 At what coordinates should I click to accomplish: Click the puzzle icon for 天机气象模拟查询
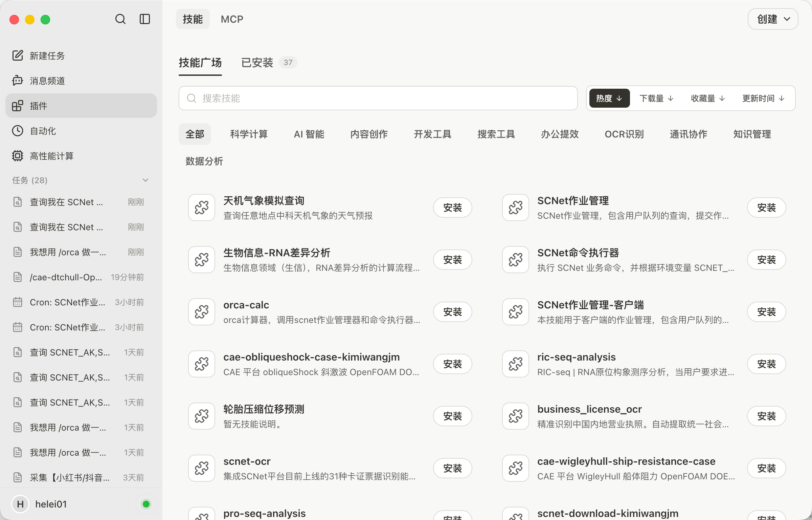[x=202, y=208]
